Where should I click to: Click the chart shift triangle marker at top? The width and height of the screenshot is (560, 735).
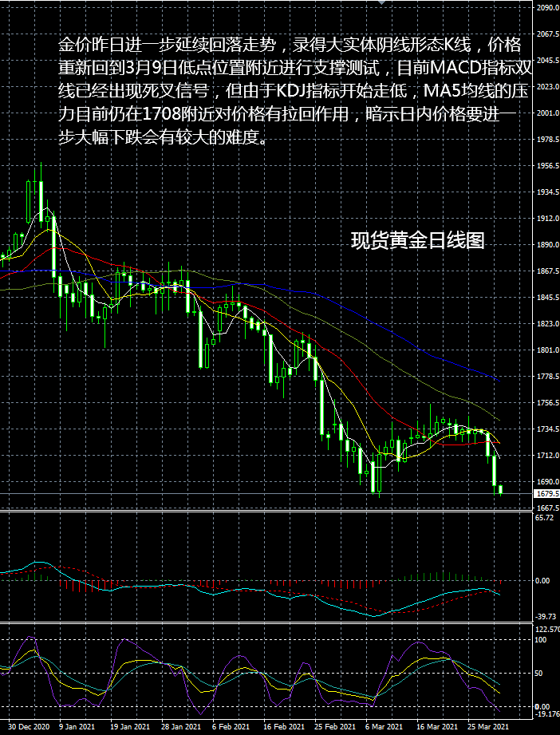click(x=385, y=2)
